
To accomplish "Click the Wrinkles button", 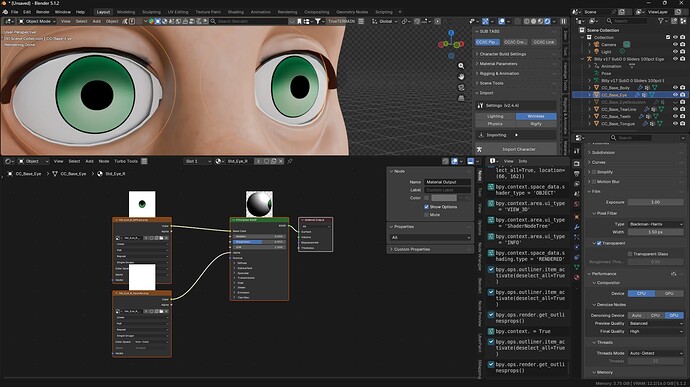I will coord(536,116).
